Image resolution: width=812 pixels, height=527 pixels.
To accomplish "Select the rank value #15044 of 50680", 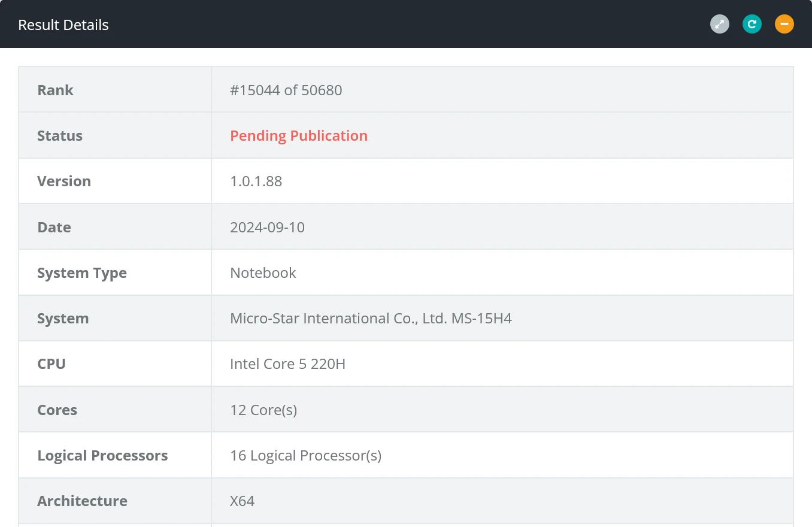I will (x=286, y=90).
